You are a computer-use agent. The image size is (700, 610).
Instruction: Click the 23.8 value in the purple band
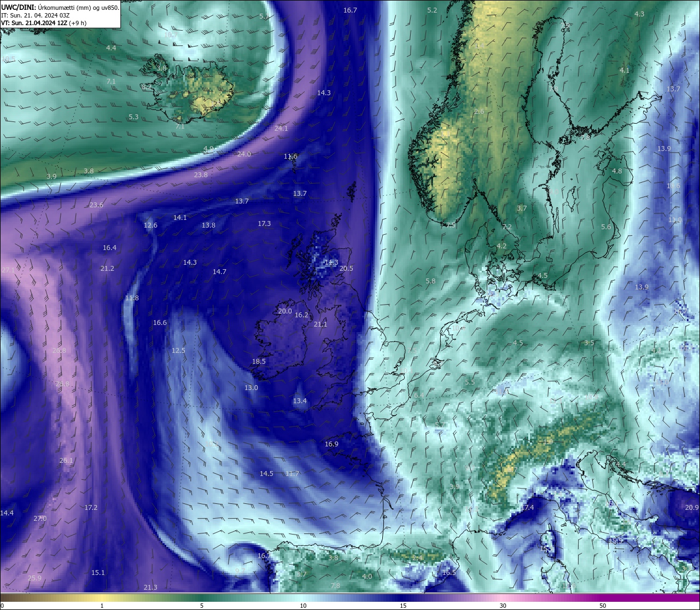click(x=201, y=175)
